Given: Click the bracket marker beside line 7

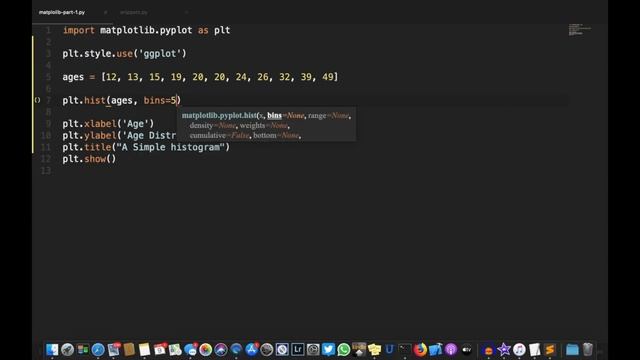Looking at the screenshot, I should click(x=37, y=100).
